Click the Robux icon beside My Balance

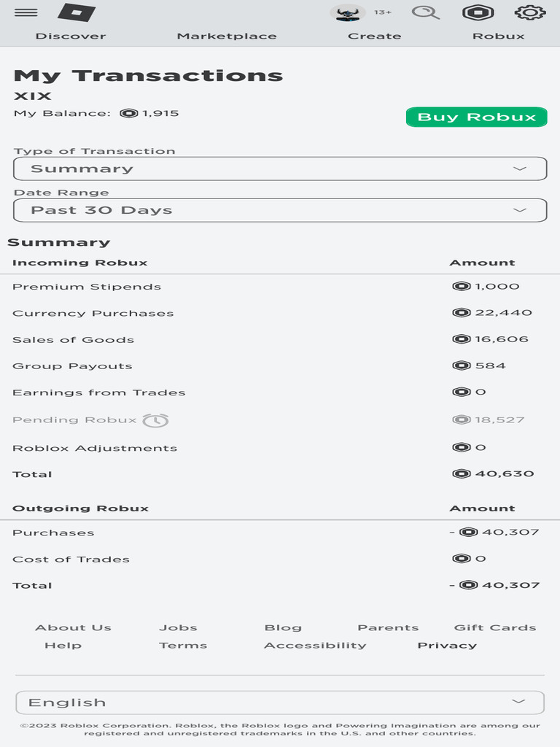tap(129, 113)
